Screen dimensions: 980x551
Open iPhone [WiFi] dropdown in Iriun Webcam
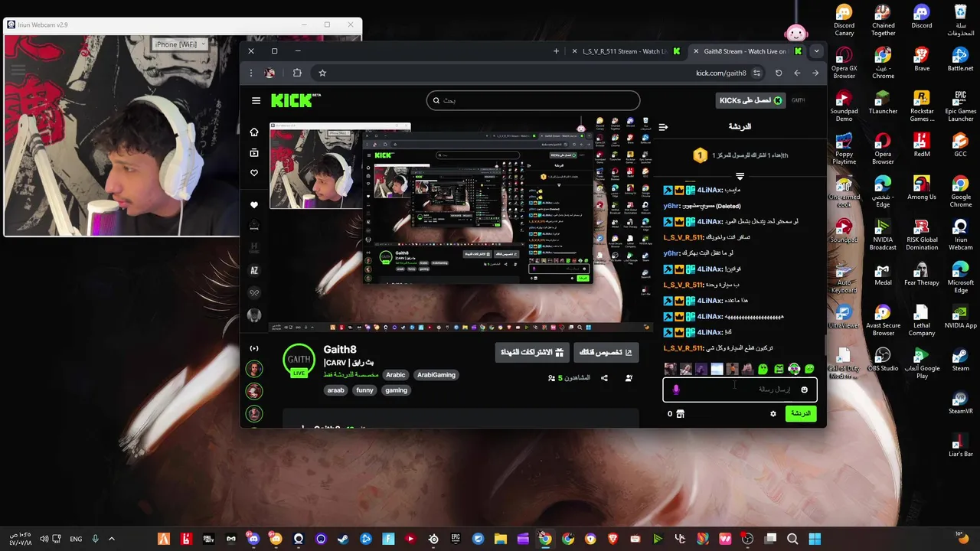point(181,44)
